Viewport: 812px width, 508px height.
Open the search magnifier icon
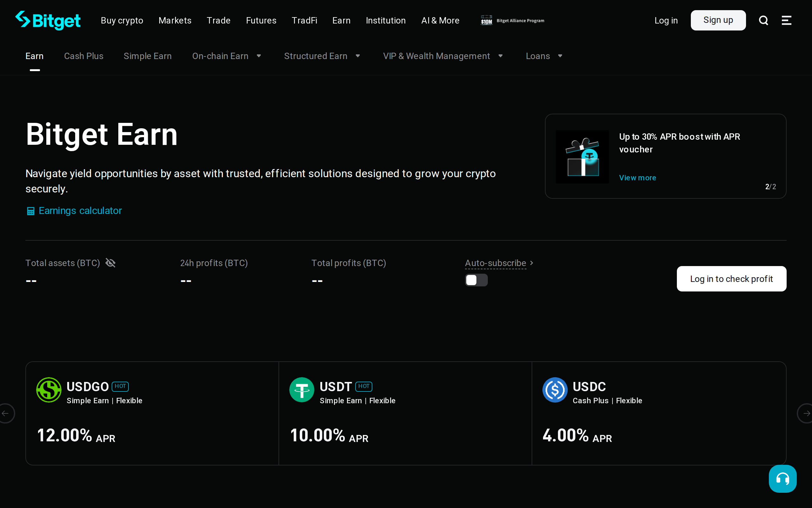click(x=763, y=21)
